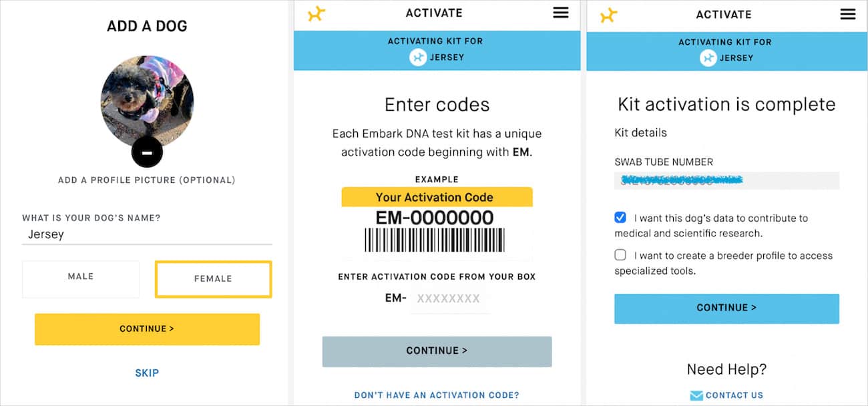The image size is (868, 406).
Task: Open the Don't Have an Activation Code link
Action: (437, 395)
